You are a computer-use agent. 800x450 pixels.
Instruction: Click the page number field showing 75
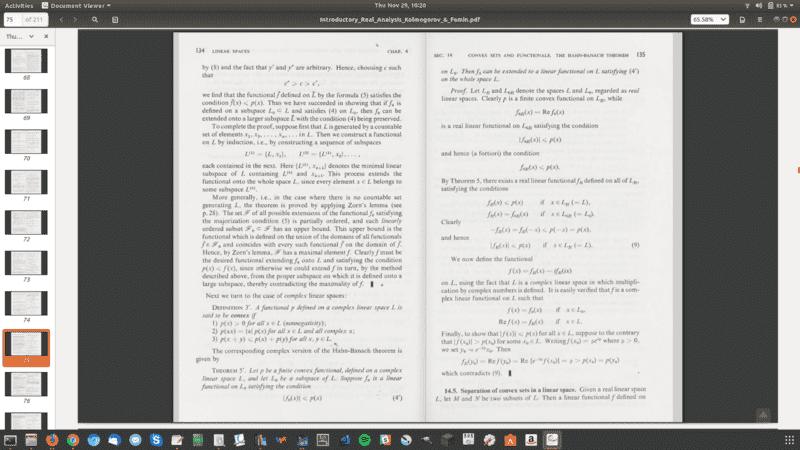click(x=14, y=19)
